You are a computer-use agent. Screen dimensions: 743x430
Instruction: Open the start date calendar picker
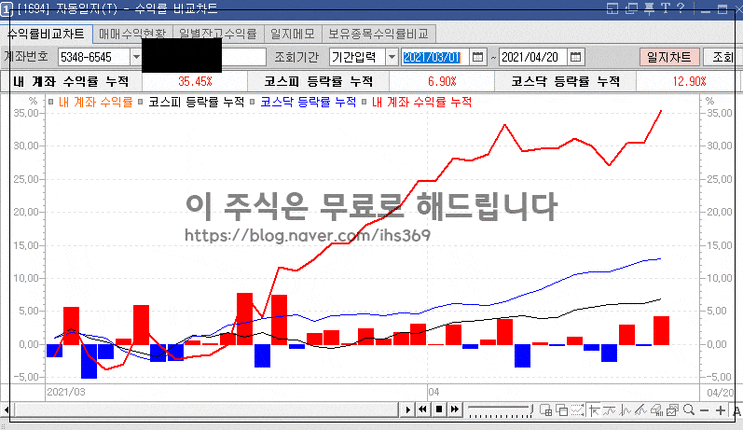(478, 57)
